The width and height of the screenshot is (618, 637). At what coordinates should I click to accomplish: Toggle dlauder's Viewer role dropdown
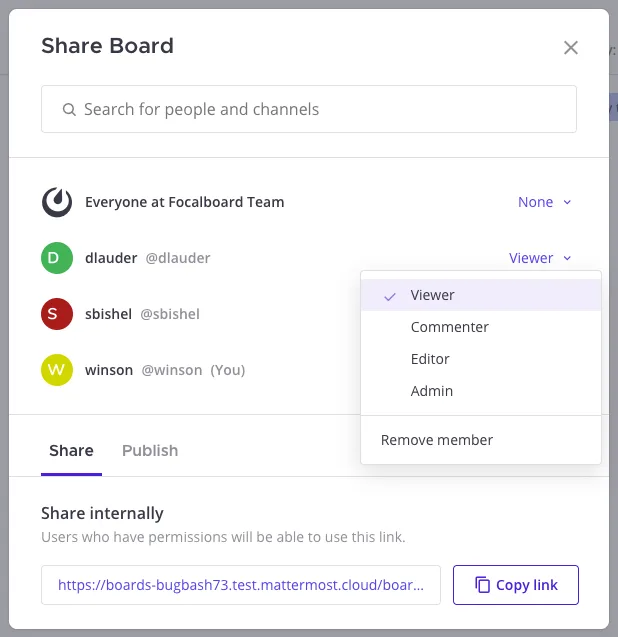click(x=540, y=258)
